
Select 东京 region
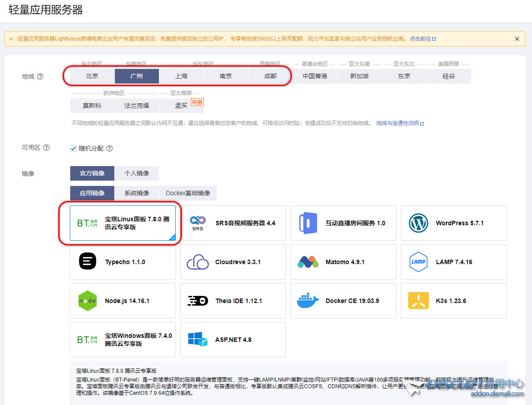coord(404,76)
